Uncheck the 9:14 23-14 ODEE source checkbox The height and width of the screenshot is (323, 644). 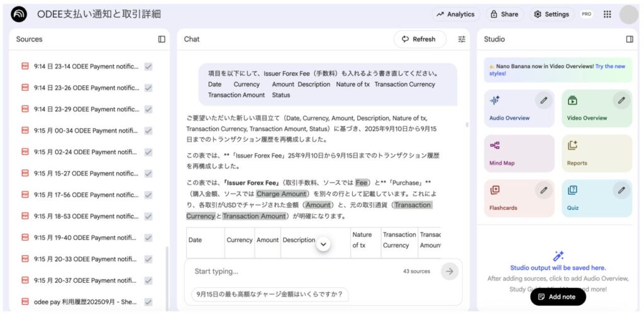tap(148, 67)
